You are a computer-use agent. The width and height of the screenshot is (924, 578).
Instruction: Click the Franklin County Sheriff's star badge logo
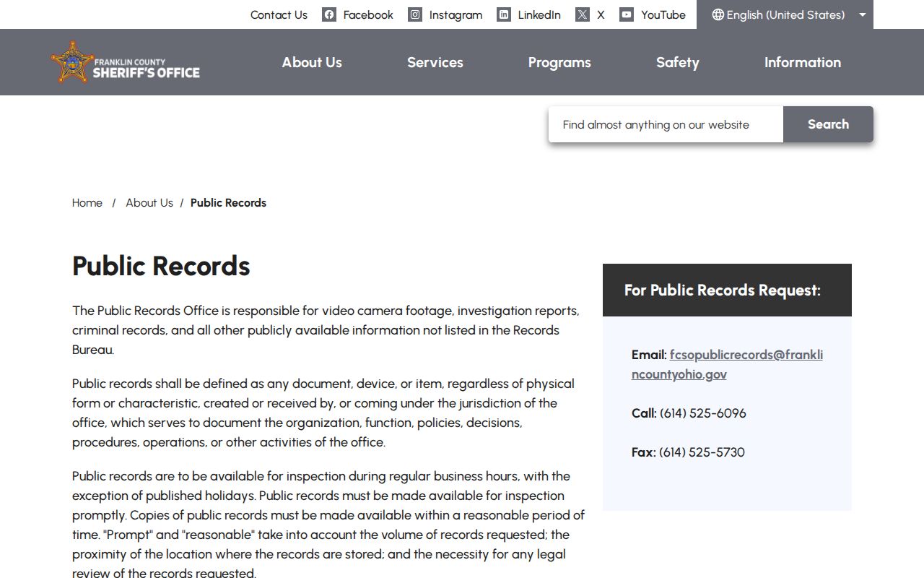71,62
